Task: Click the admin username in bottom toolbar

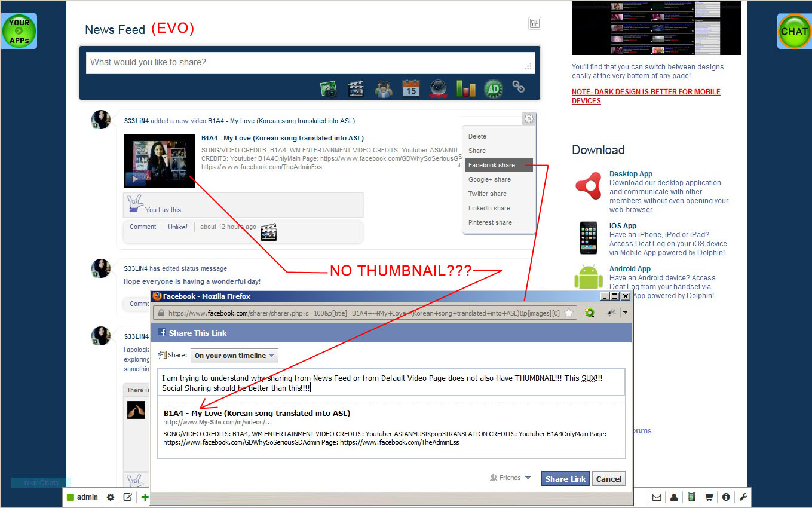Action: (x=87, y=497)
